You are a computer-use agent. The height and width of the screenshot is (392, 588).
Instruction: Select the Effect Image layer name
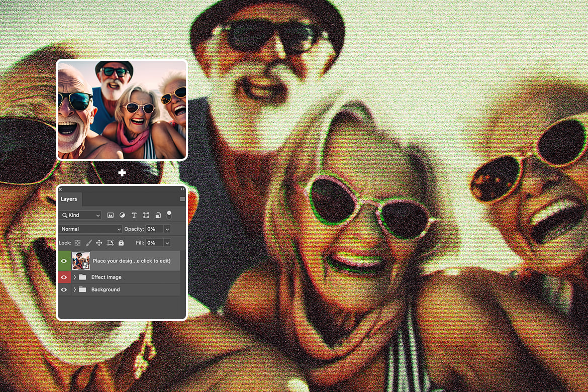[107, 277]
